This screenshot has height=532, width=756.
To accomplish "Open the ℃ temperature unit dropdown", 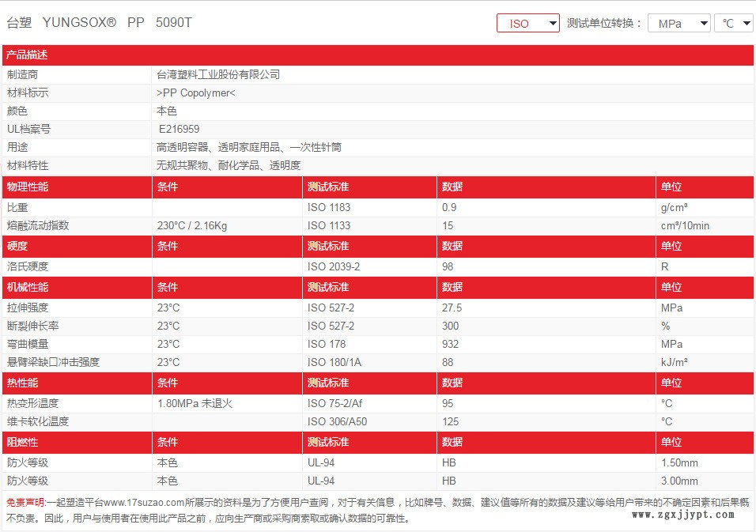I will [734, 23].
